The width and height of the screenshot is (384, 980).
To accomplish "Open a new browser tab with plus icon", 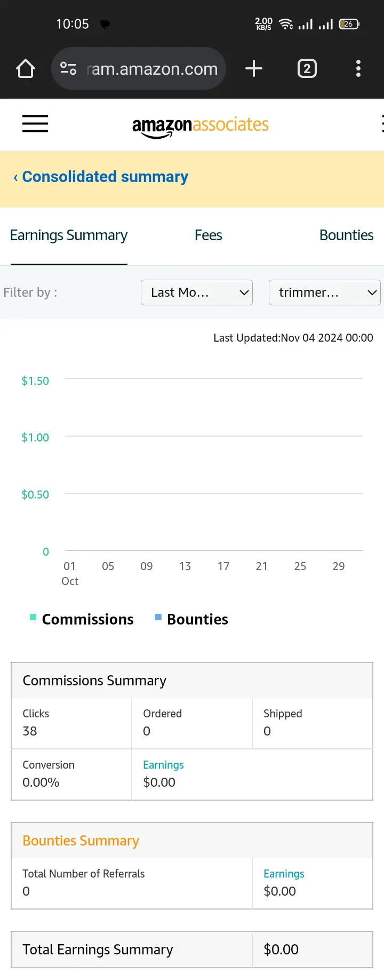I will coord(254,68).
